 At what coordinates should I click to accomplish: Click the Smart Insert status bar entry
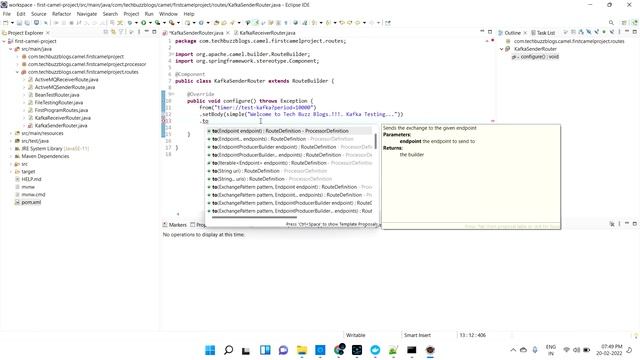tap(417, 335)
